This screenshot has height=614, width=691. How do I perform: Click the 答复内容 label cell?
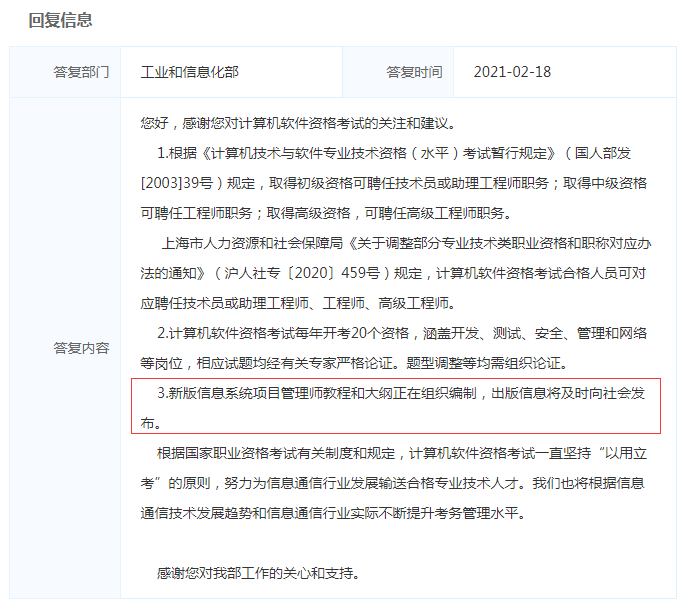(65, 348)
